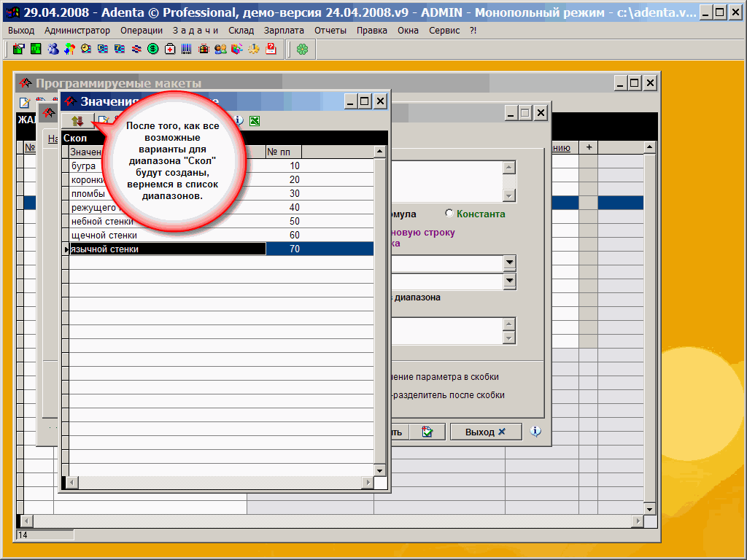Click the return-to-ranges arrows button
The height and width of the screenshot is (560, 747).
click(x=77, y=121)
